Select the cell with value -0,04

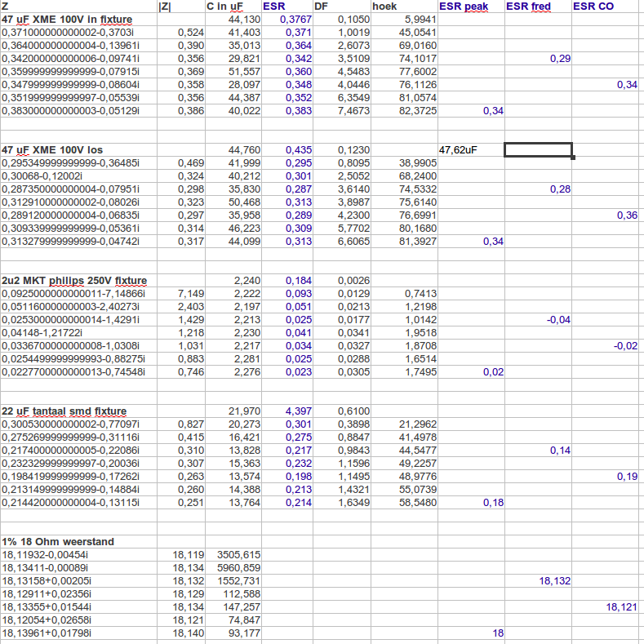(538, 320)
